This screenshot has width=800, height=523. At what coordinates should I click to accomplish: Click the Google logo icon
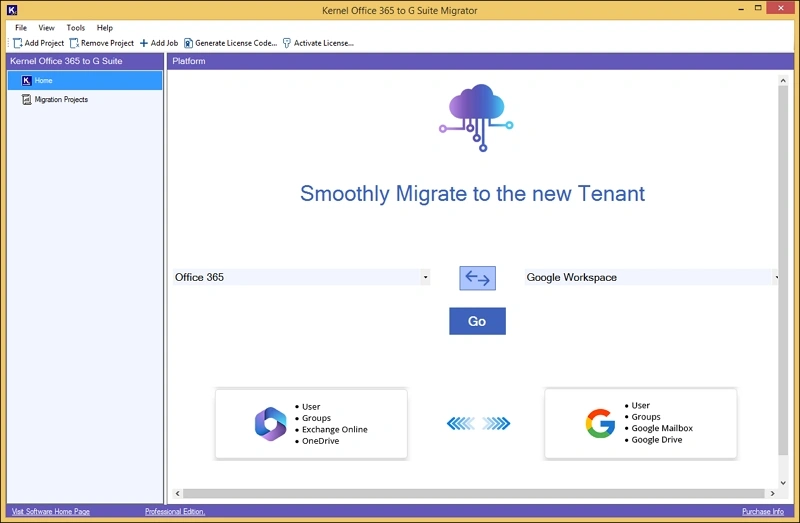pos(600,424)
